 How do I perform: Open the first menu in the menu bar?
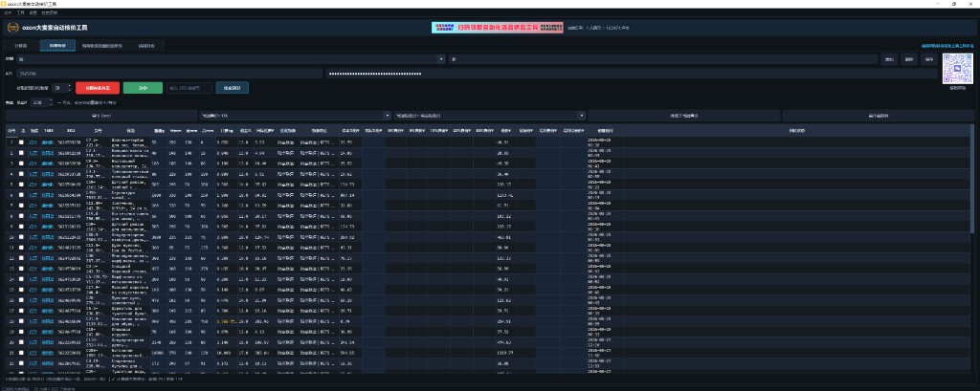click(8, 11)
